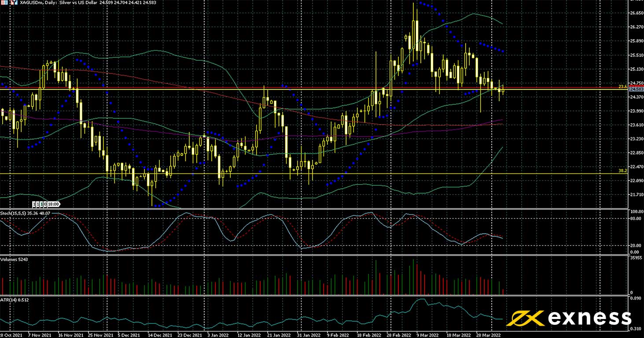
Task: Click the 3 Jan 2022 date label
Action: [219, 335]
